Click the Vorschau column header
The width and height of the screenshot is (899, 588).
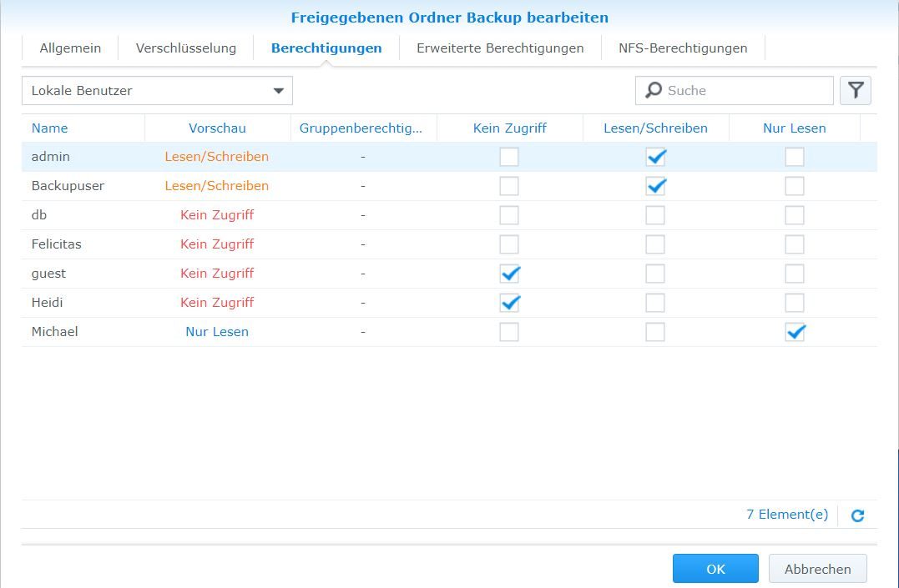pyautogui.click(x=217, y=128)
